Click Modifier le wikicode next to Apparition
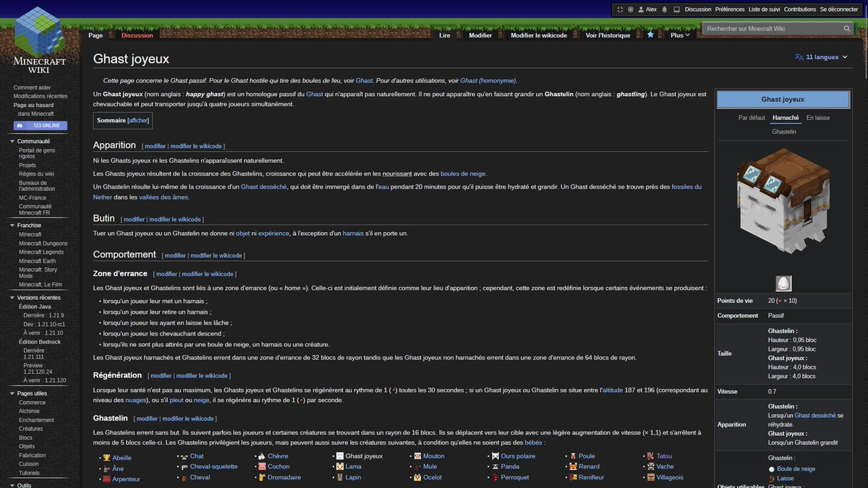The height and width of the screenshot is (488, 868). coord(196,144)
